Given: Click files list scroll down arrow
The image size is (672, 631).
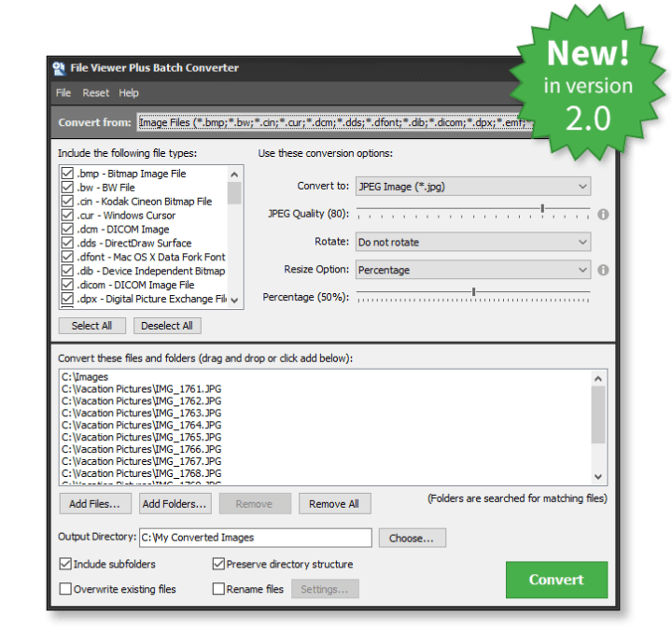Looking at the screenshot, I should (x=598, y=477).
